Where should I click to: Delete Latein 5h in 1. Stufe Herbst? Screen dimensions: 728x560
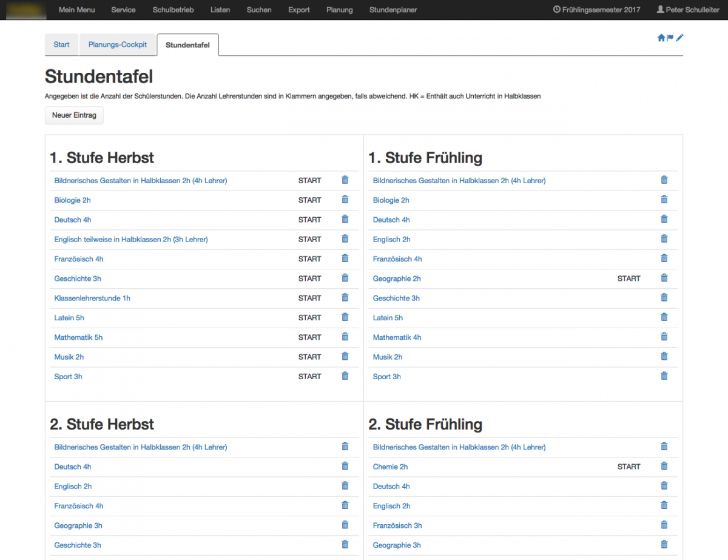click(345, 317)
